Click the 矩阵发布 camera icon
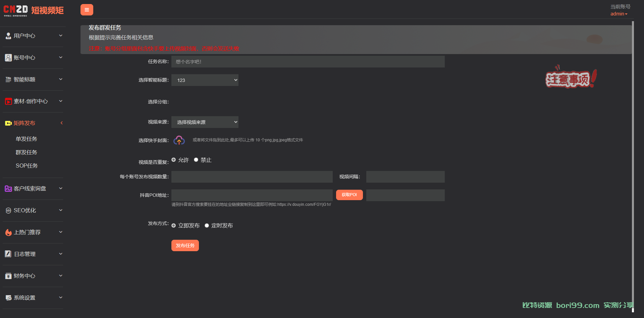This screenshot has height=318, width=644. coord(8,123)
